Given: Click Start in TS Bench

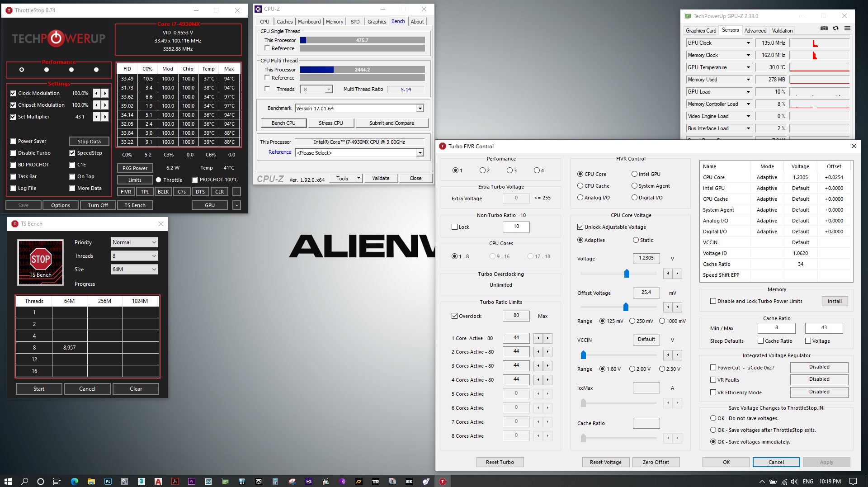Looking at the screenshot, I should coord(39,389).
